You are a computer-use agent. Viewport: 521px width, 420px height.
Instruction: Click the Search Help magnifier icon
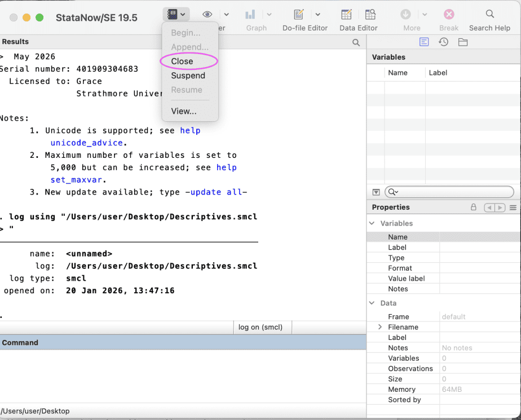(489, 15)
